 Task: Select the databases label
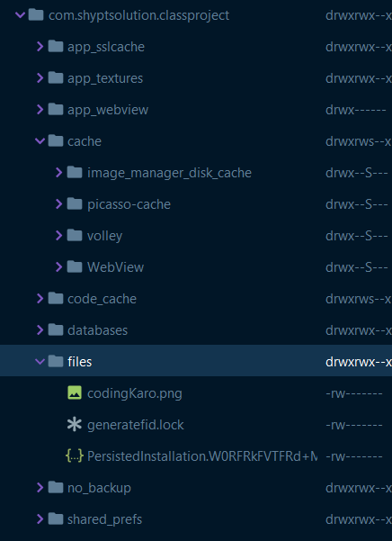point(97,330)
